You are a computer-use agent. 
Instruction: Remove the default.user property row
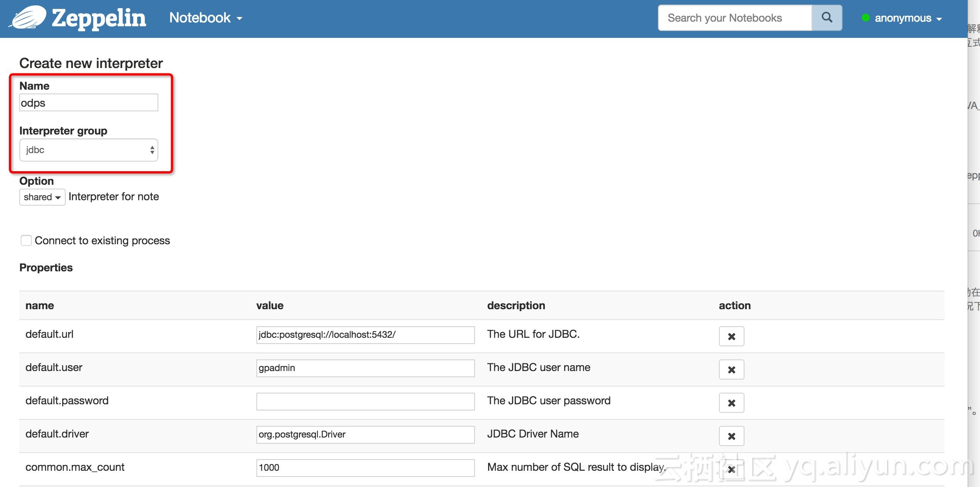[731, 370]
